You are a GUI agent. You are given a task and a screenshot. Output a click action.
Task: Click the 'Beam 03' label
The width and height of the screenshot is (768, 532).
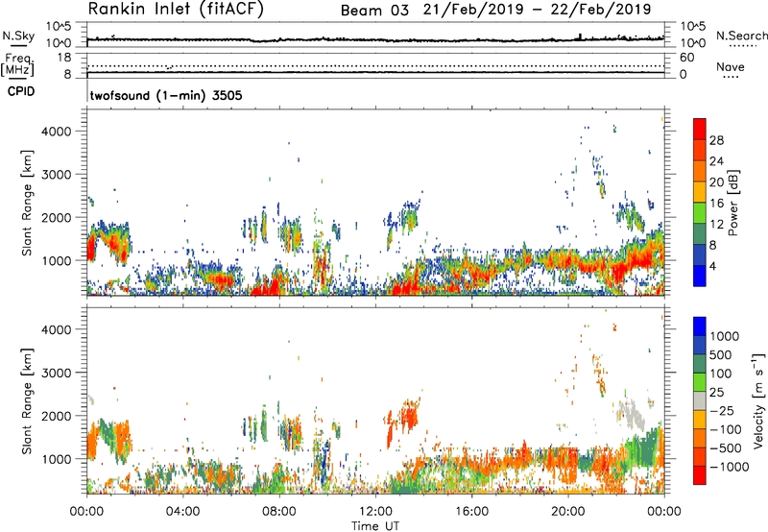(x=374, y=11)
